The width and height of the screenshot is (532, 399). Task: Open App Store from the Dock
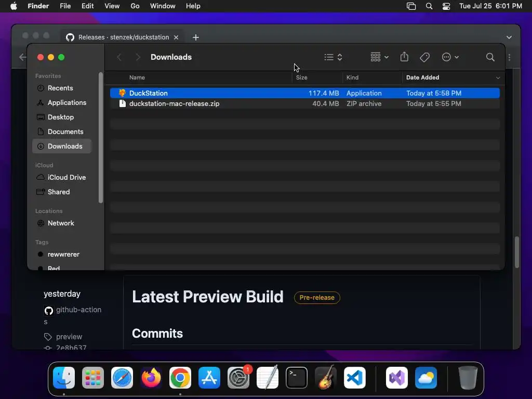click(209, 378)
